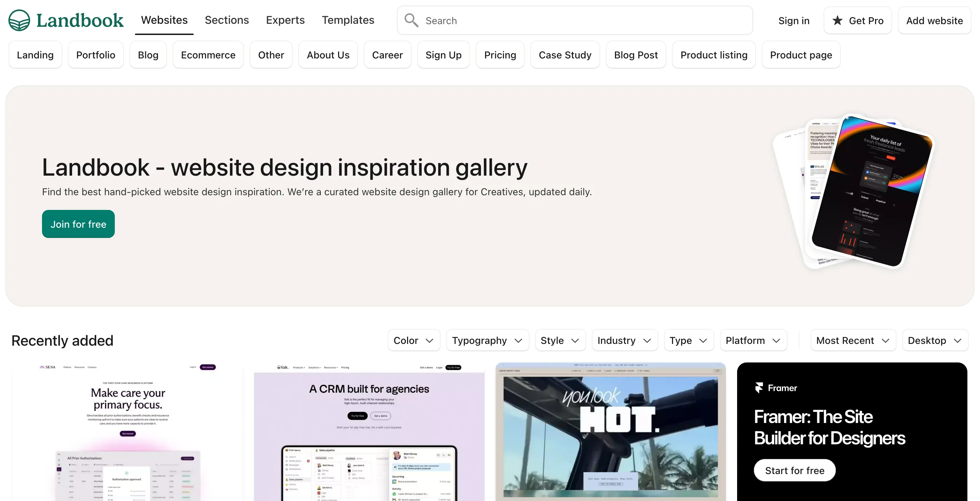Viewport: 980px width, 501px height.
Task: Select the Pricing category chip
Action: [500, 55]
